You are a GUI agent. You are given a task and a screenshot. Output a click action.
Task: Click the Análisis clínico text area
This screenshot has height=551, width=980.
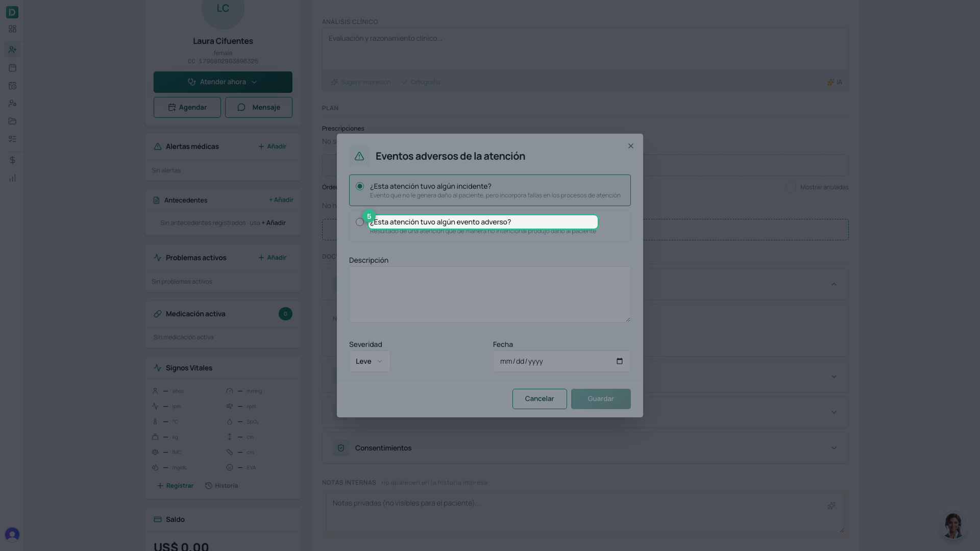click(x=585, y=48)
